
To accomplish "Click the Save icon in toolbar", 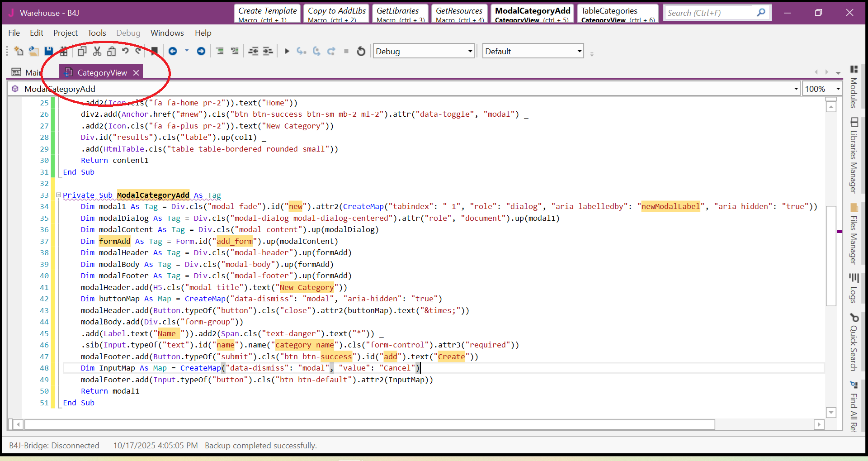I will 48,51.
